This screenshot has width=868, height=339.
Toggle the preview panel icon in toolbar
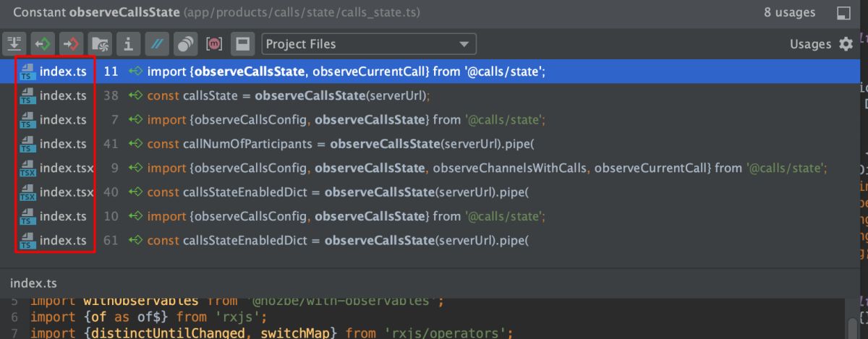click(242, 44)
